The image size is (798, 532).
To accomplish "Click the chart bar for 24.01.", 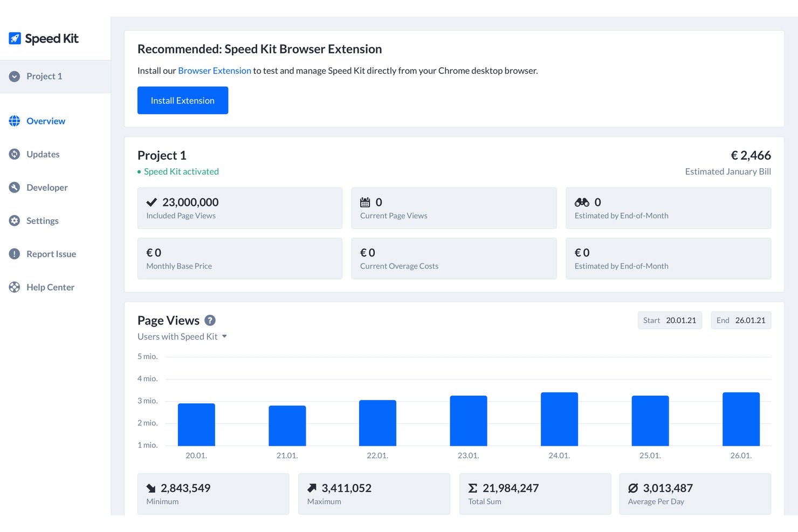I will (560, 419).
